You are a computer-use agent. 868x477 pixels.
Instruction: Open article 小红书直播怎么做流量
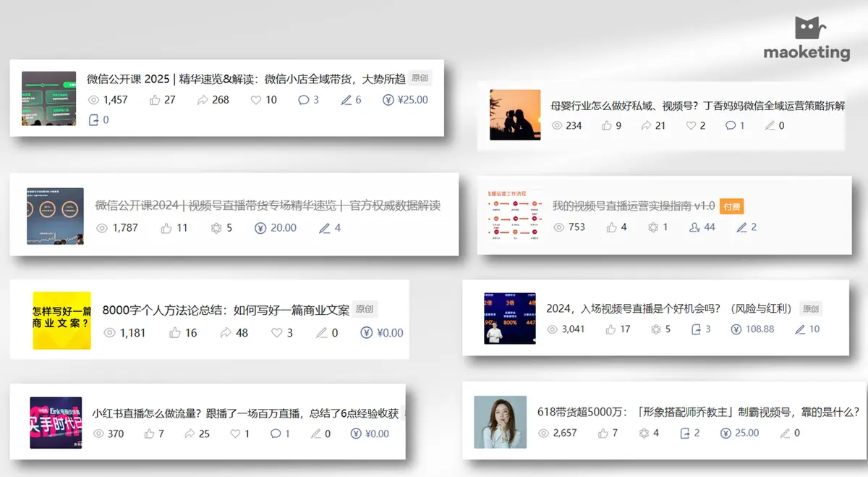click(245, 414)
